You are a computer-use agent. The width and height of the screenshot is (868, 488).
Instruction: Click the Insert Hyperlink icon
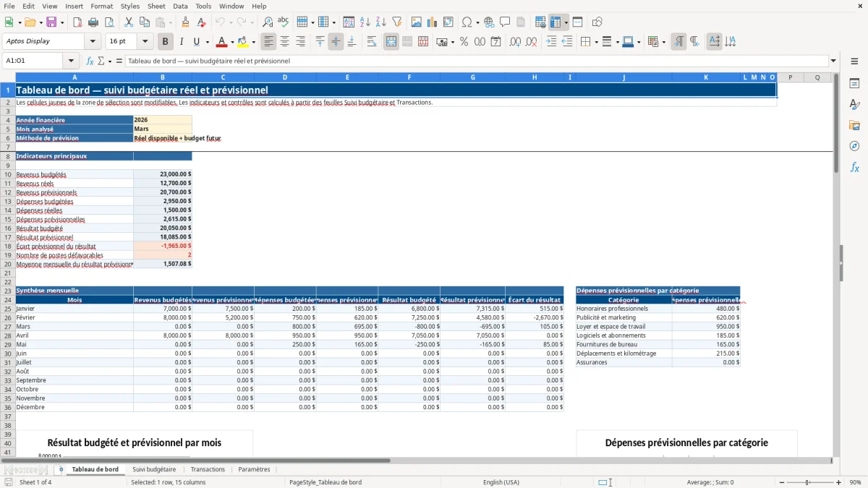(489, 22)
